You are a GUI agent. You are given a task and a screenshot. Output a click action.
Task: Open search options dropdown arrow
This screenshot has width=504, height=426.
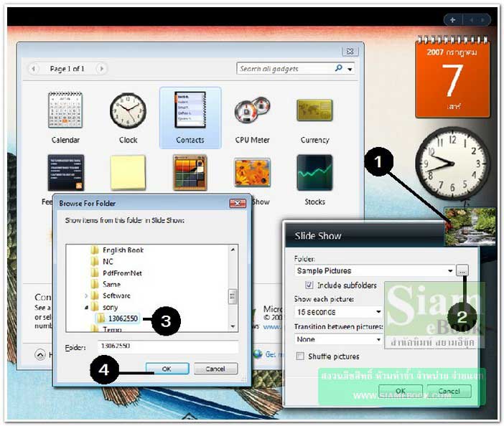click(350, 69)
